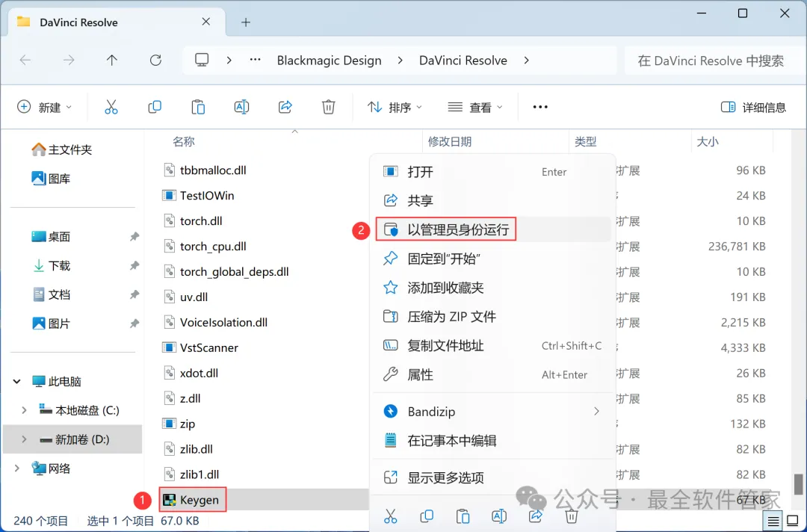Open 下载 in the sidebar
807x532 pixels.
tap(51, 265)
